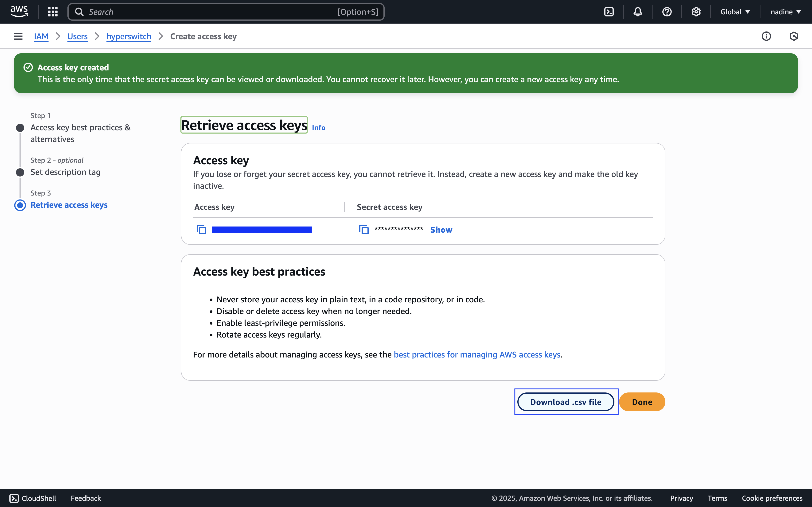
Task: Open CloudShell from the top navigation bar
Action: [x=609, y=12]
